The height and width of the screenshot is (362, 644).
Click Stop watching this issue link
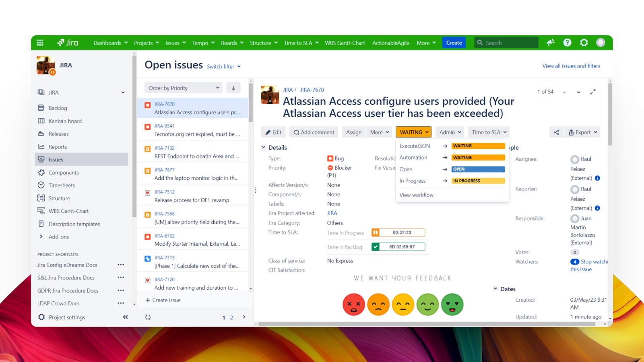click(x=589, y=265)
